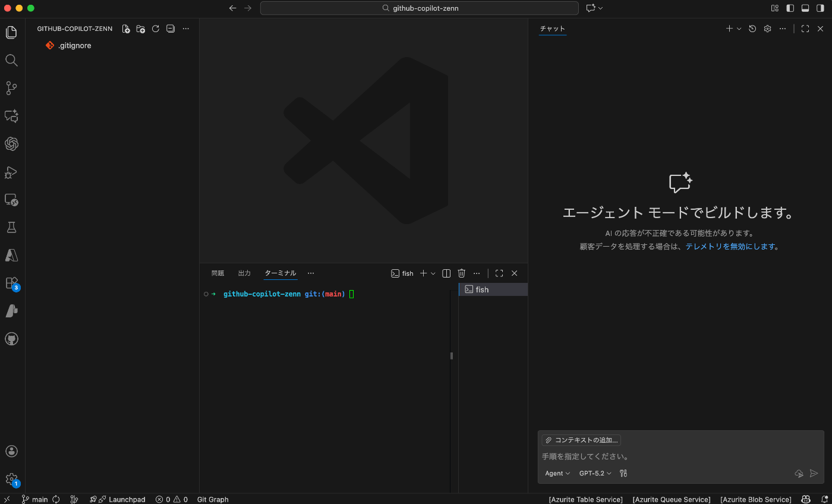832x504 pixels.
Task: Focus the chat prompt input field
Action: click(680, 456)
